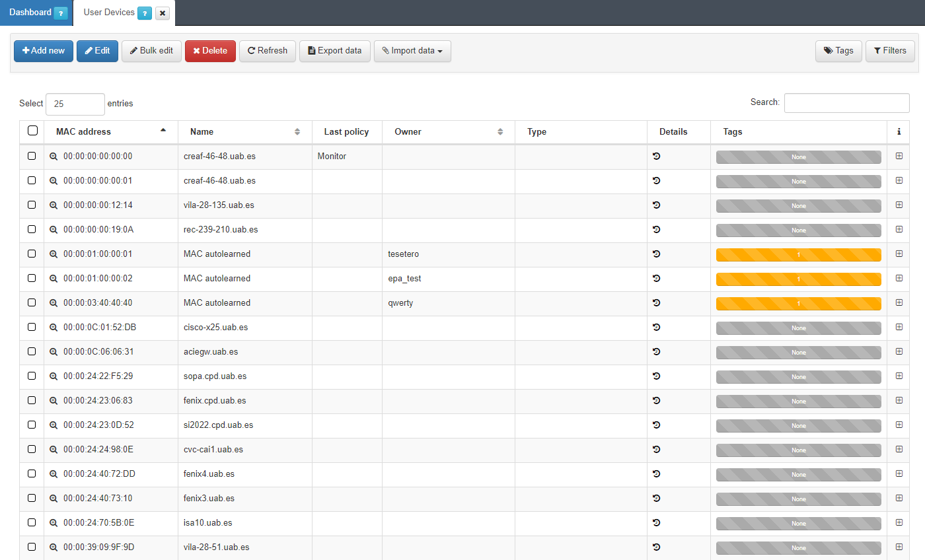Image resolution: width=925 pixels, height=560 pixels.
Task: Click details history icon for aciegw.uab.es
Action: pyautogui.click(x=657, y=351)
